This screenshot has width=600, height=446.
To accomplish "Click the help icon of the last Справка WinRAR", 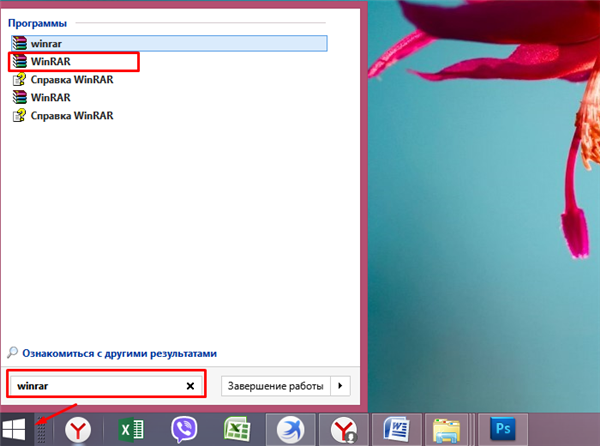I will [x=19, y=116].
